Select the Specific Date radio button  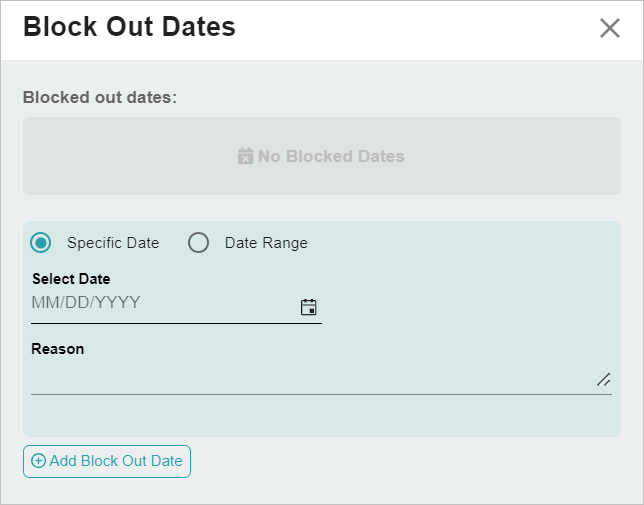tap(41, 243)
